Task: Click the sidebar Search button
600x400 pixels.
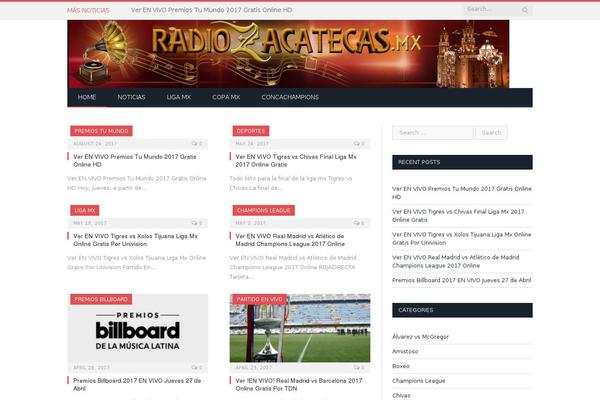Action: pos(491,133)
